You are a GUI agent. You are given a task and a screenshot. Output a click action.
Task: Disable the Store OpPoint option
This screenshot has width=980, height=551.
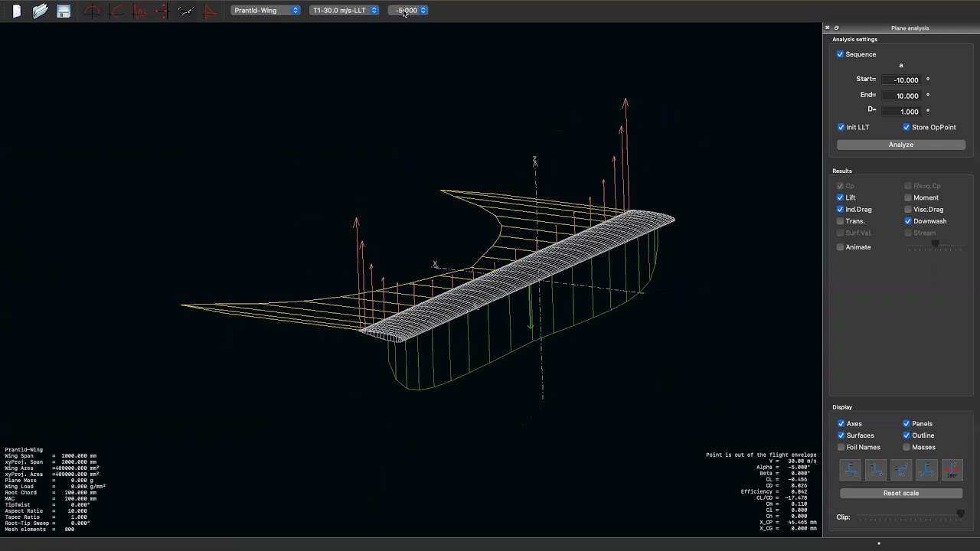click(x=906, y=127)
